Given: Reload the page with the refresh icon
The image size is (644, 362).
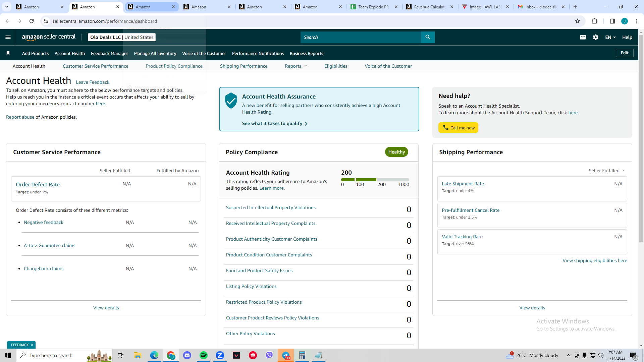Looking at the screenshot, I should click(x=32, y=21).
